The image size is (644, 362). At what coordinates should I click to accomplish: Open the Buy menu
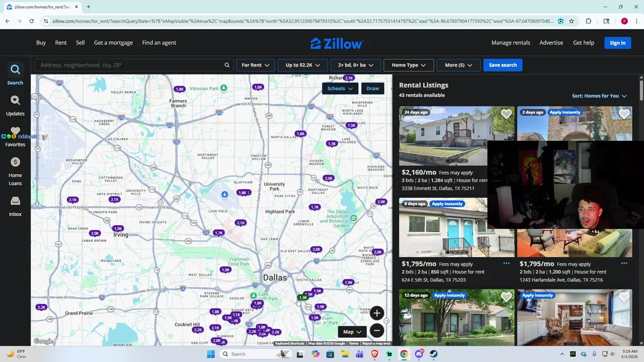point(41,43)
